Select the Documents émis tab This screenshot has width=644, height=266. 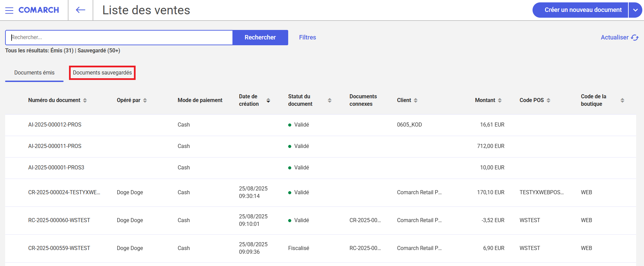click(x=34, y=73)
